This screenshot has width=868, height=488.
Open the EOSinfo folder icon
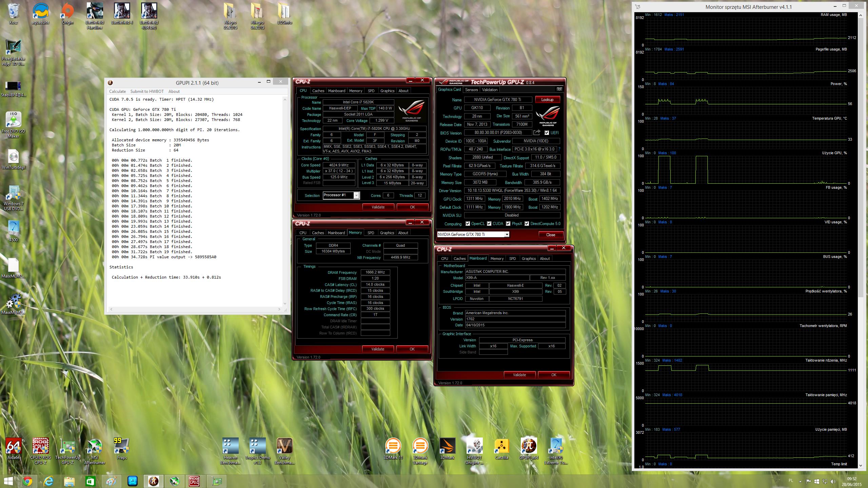click(x=284, y=14)
